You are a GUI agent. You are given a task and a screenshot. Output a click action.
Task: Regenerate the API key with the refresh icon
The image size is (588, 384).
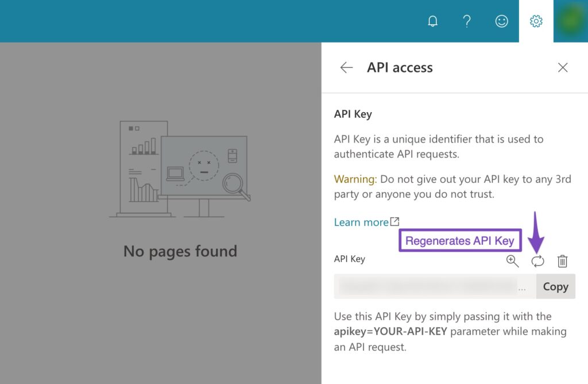point(537,261)
